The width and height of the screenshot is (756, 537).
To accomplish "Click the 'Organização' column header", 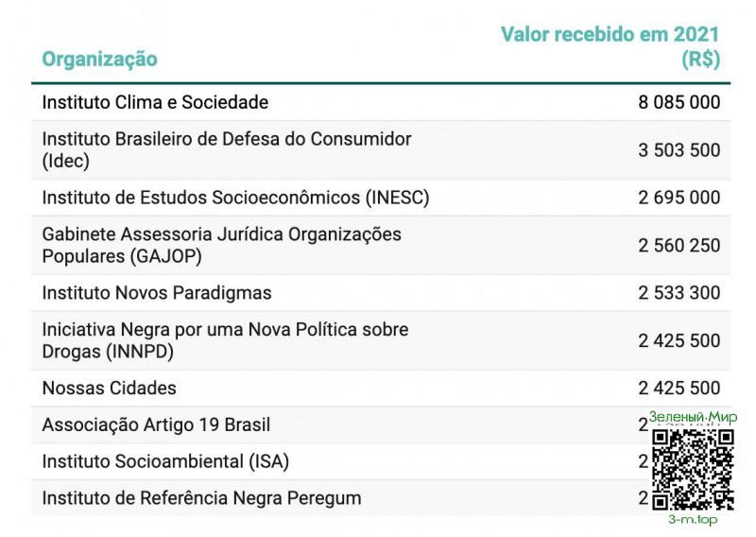I will click(x=99, y=59).
